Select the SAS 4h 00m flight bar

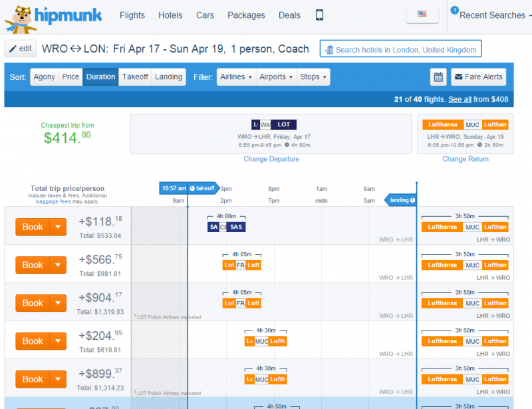226,227
